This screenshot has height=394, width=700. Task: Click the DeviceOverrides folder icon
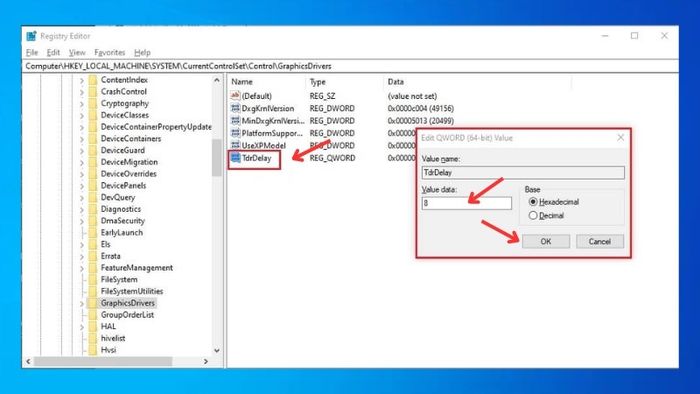click(x=93, y=174)
